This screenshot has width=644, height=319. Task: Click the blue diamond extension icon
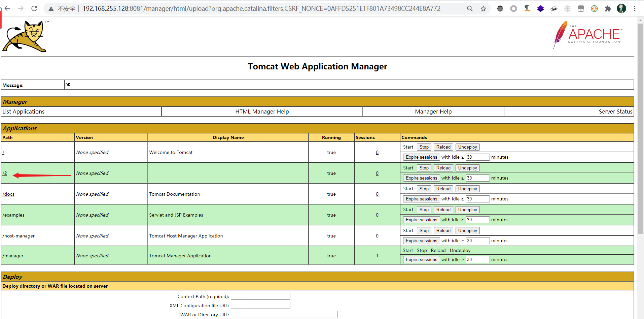tap(540, 9)
